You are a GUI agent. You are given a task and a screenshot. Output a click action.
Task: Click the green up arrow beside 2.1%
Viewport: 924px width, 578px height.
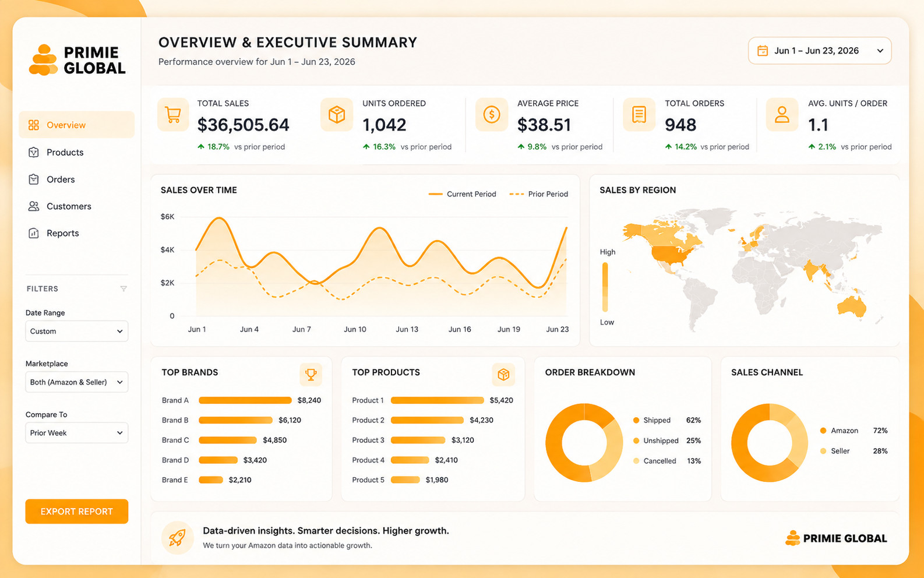(812, 147)
